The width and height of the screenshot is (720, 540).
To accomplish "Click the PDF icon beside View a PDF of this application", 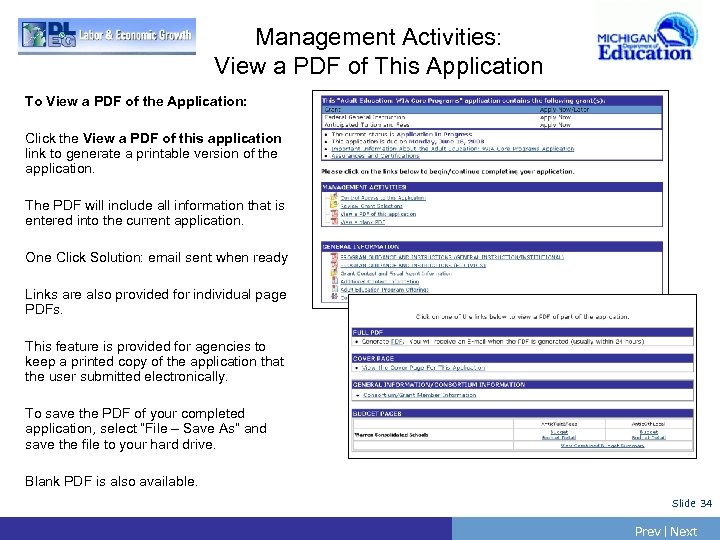I will pyautogui.click(x=334, y=214).
